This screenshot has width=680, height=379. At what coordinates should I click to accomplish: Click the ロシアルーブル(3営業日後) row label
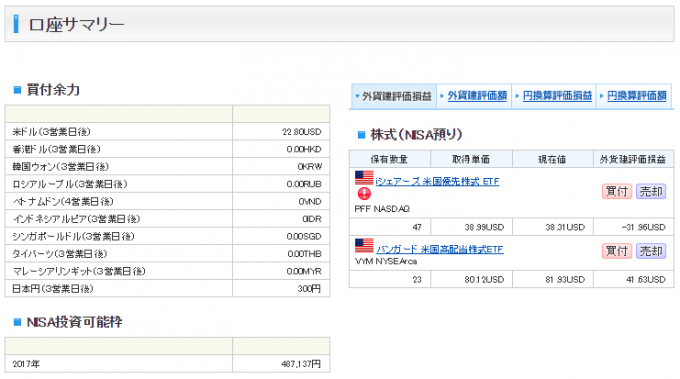tap(70, 184)
